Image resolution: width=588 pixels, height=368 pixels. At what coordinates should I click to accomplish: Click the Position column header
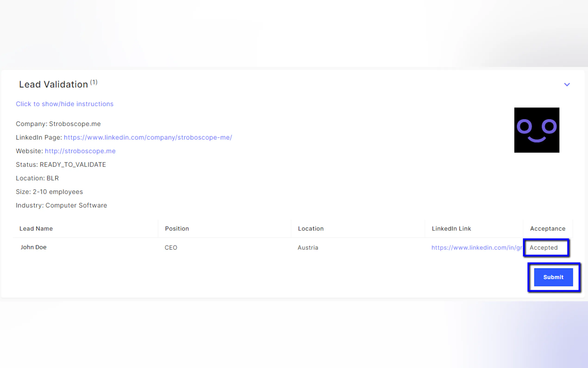(x=177, y=228)
